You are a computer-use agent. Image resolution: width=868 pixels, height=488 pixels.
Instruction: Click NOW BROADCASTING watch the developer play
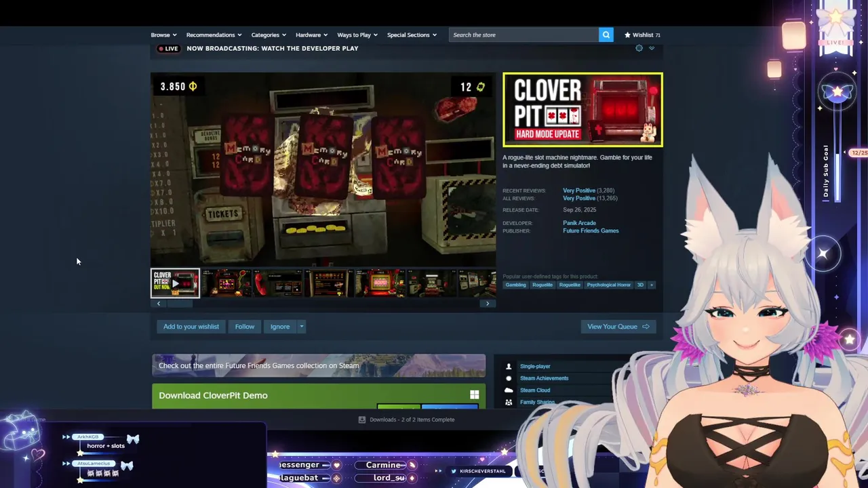point(273,48)
